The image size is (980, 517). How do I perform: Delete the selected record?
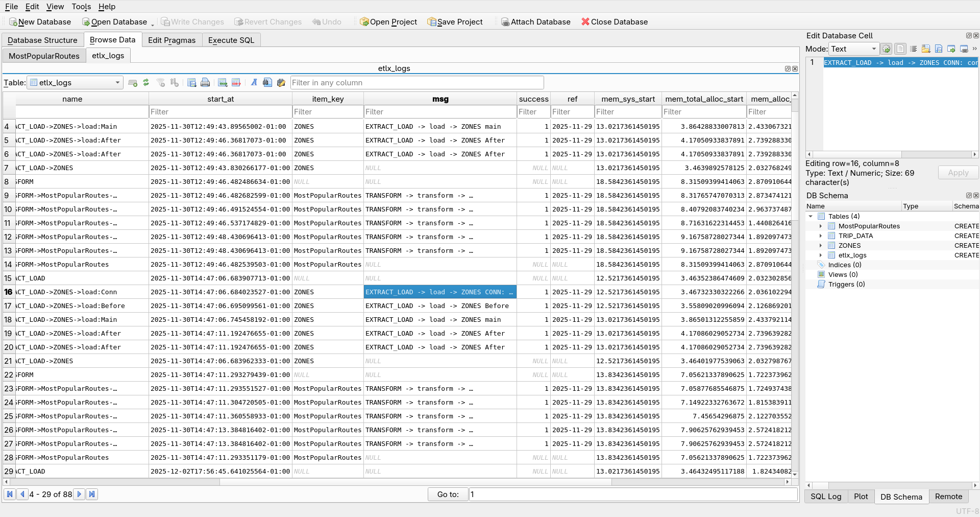coord(235,82)
